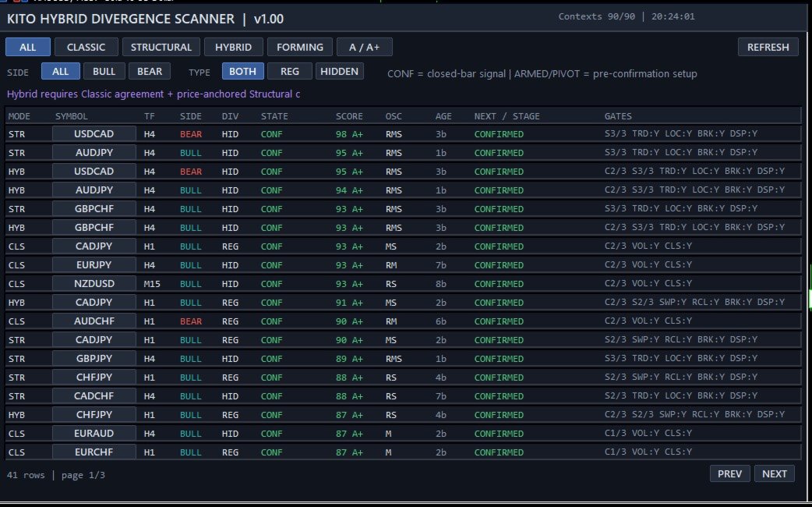Open AUDJPY symbol in the STR row

pyautogui.click(x=94, y=152)
